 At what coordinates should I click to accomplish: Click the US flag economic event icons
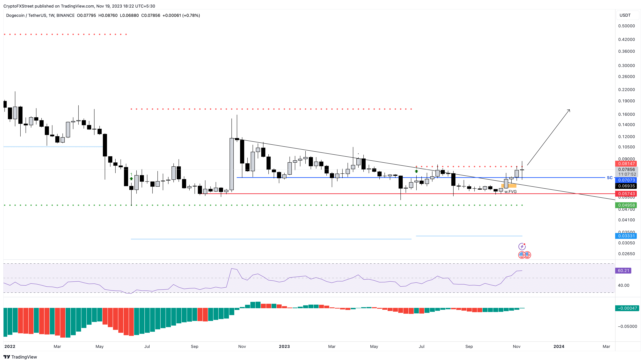(524, 255)
